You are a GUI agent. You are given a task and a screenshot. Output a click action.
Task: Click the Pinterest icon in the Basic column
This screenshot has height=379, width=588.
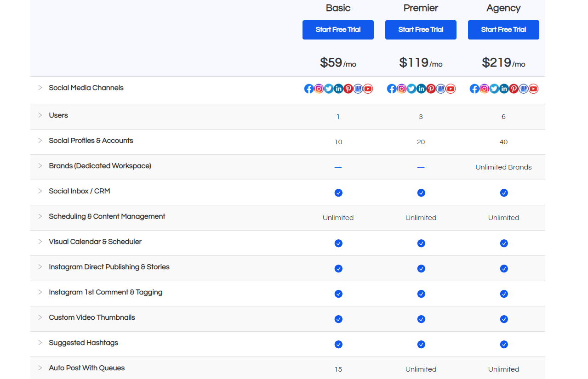tap(348, 89)
